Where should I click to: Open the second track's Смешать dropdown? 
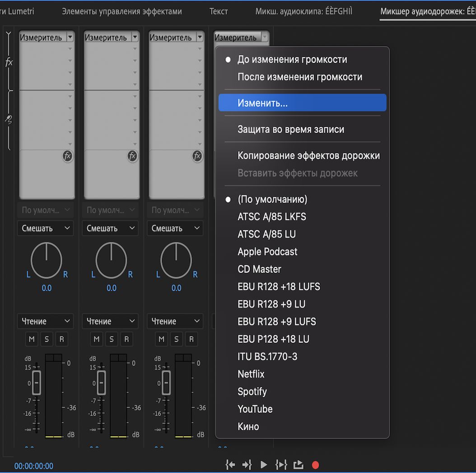coord(111,228)
